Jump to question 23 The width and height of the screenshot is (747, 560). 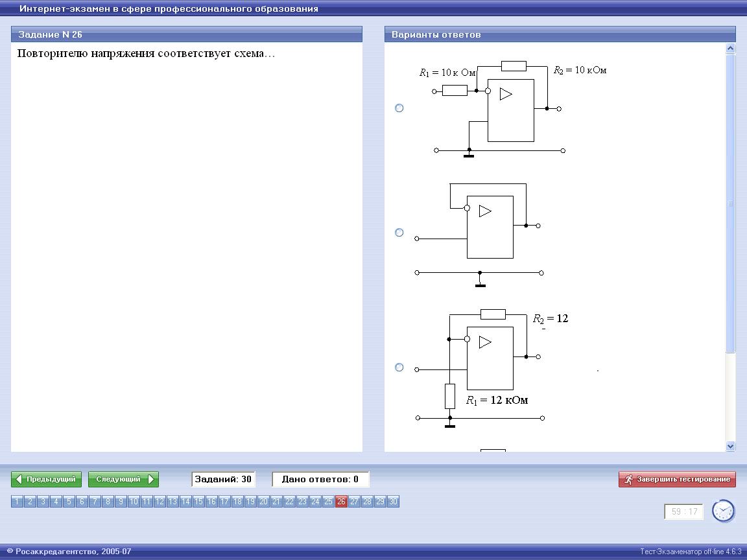click(x=302, y=502)
